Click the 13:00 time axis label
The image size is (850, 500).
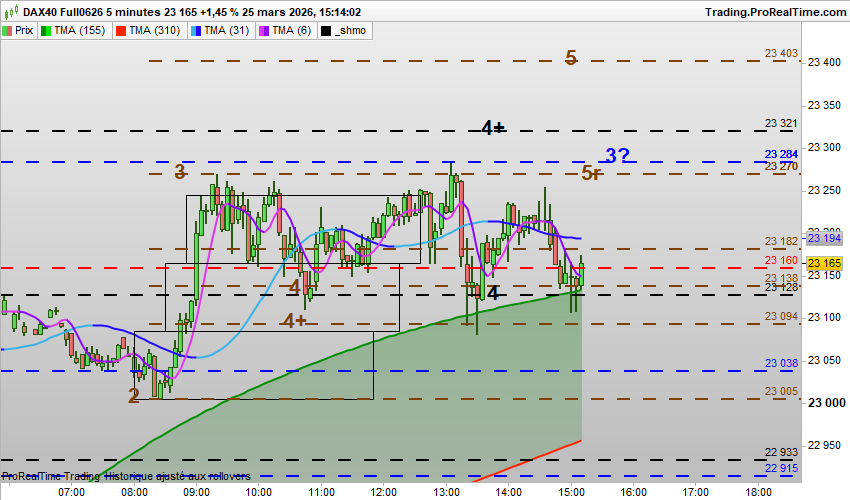[446, 492]
